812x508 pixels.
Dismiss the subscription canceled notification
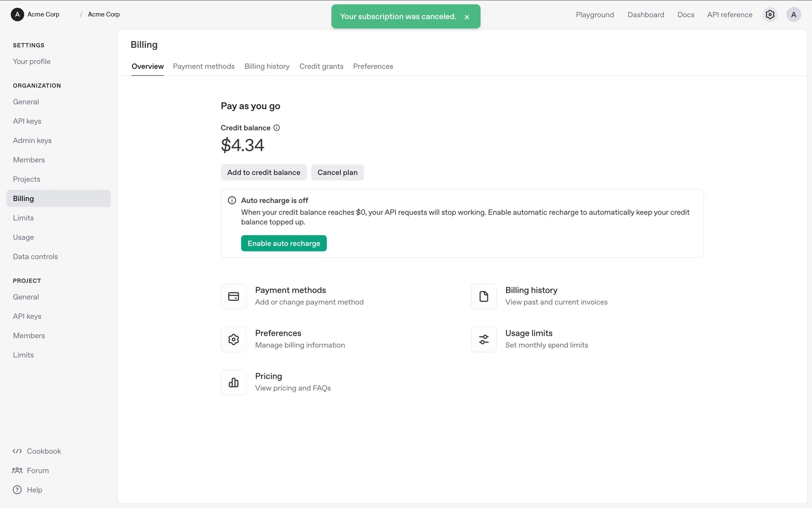(x=467, y=17)
